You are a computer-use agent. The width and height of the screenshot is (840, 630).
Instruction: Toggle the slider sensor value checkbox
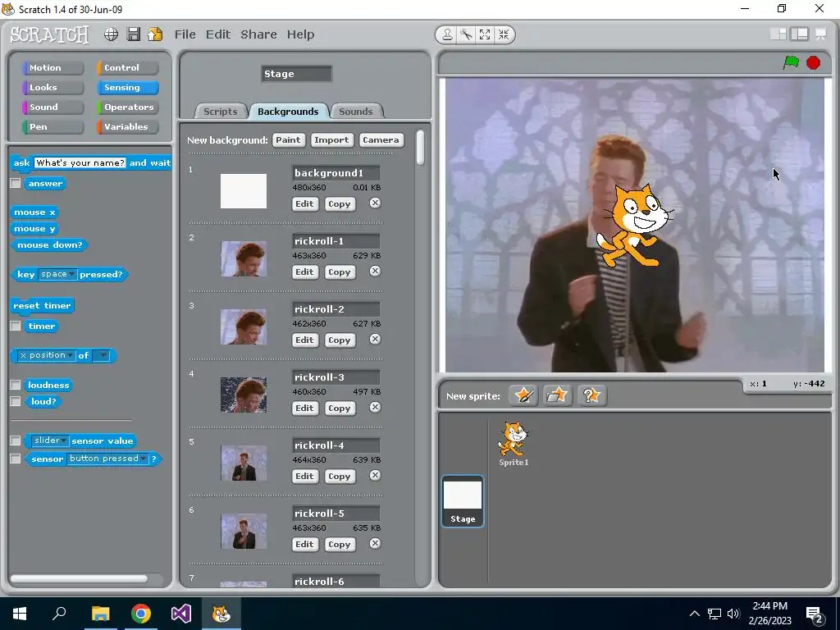pyautogui.click(x=16, y=441)
